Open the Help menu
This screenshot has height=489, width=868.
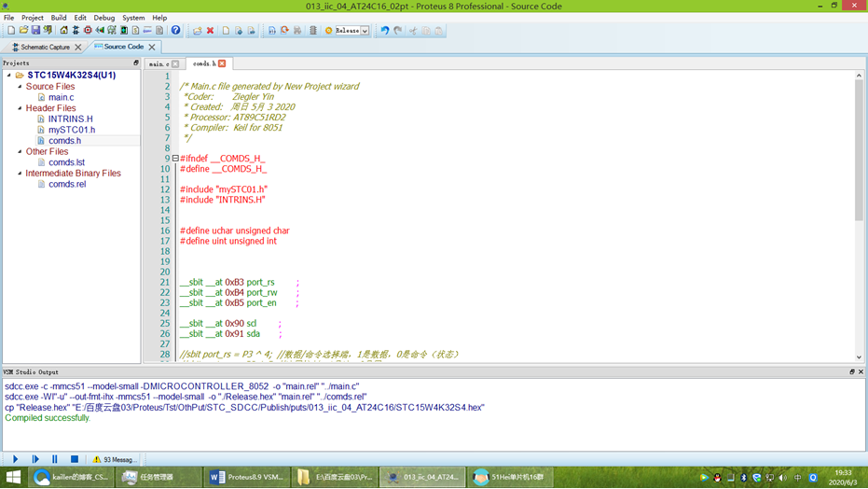click(x=159, y=18)
